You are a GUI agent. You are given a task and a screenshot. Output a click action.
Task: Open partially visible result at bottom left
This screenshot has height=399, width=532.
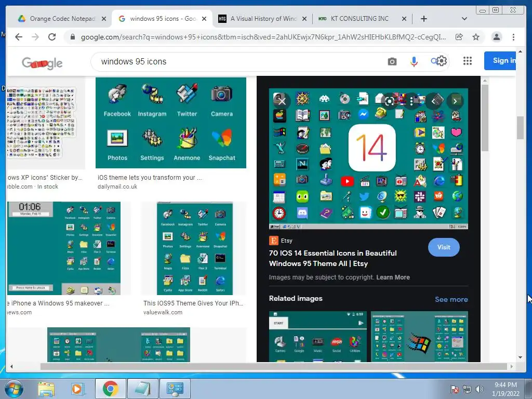tap(119, 345)
